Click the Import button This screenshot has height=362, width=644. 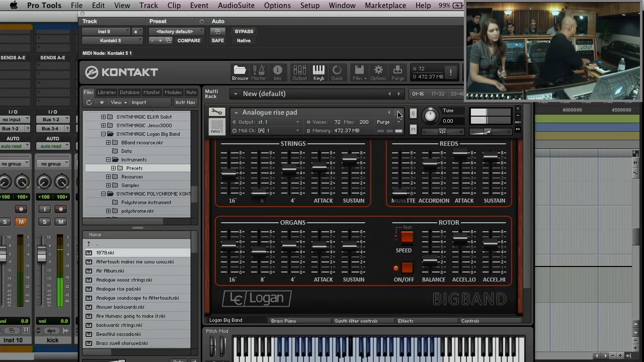coord(139,103)
